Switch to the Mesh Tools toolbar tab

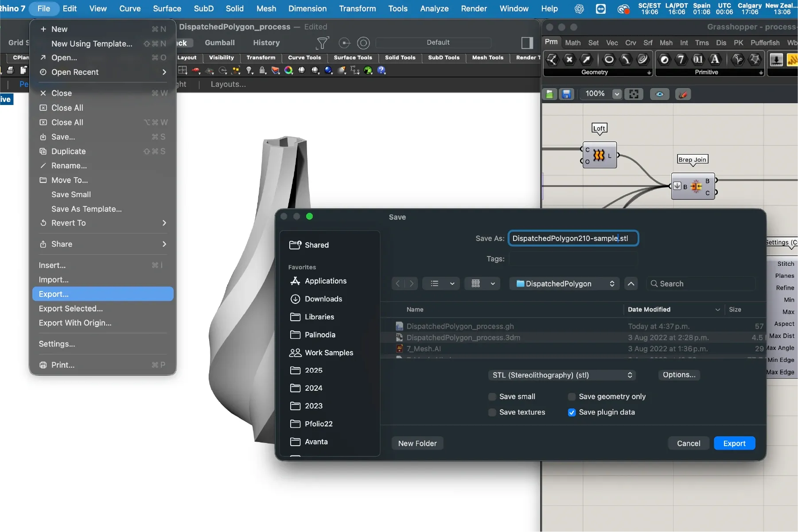[487, 58]
